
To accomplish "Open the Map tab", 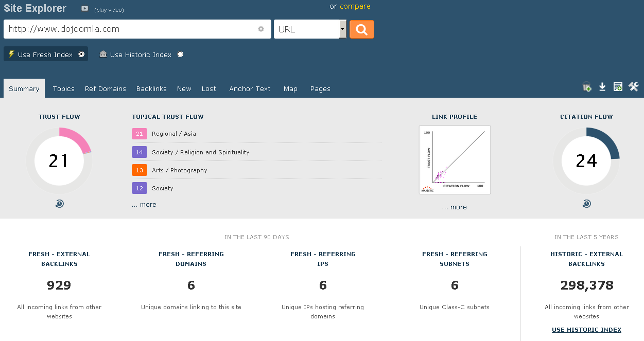I will coord(290,88).
